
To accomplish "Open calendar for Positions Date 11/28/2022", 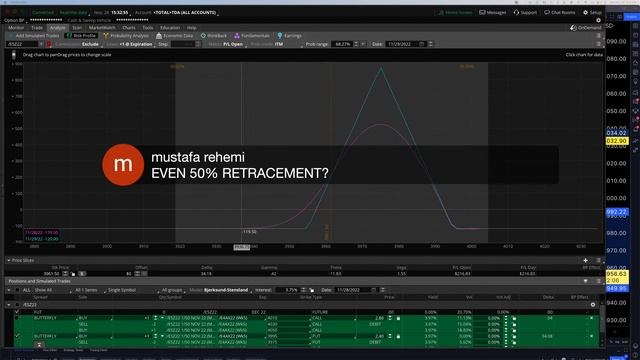I will (373, 290).
